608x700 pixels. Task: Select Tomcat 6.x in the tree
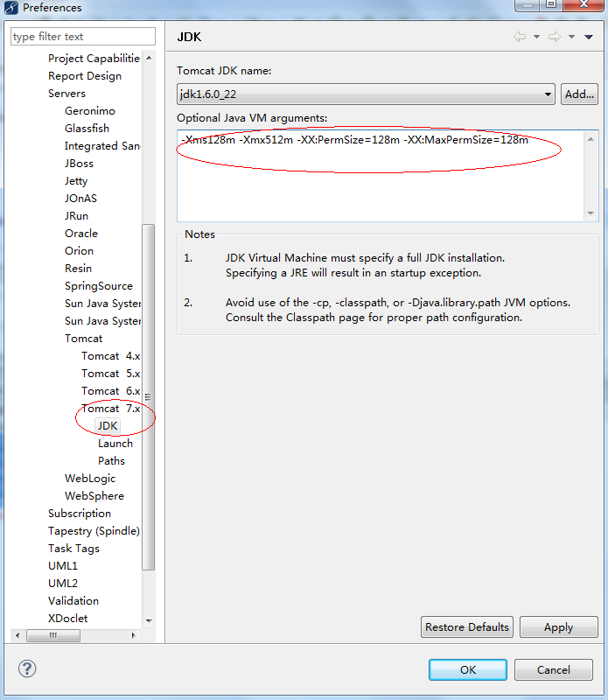[111, 390]
